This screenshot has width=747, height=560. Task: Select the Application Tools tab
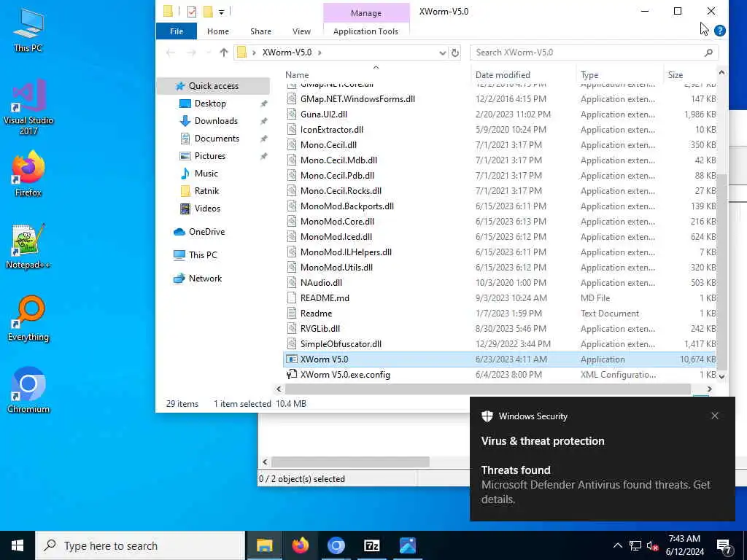[x=365, y=31]
